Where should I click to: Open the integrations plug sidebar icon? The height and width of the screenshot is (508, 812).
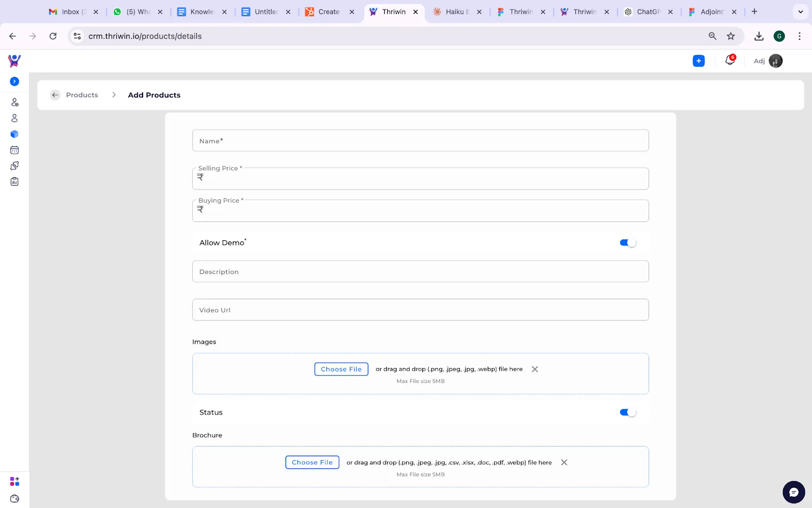tap(15, 166)
